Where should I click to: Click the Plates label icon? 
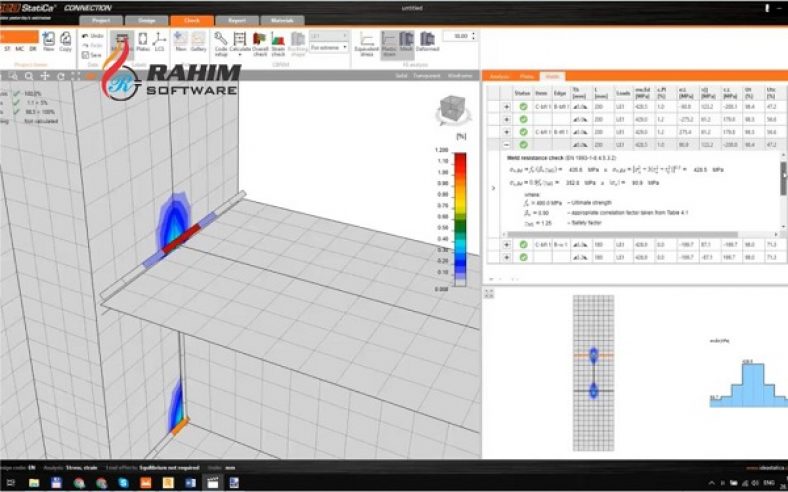tap(143, 42)
